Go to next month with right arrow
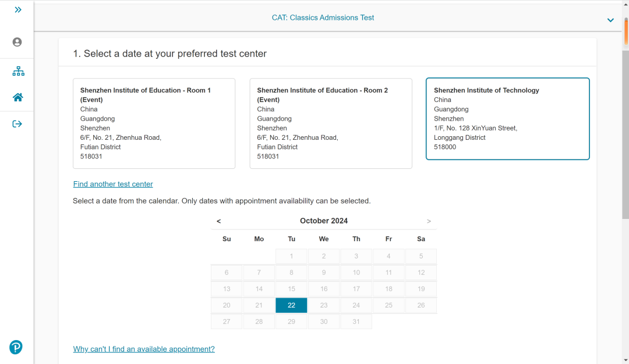 [429, 221]
